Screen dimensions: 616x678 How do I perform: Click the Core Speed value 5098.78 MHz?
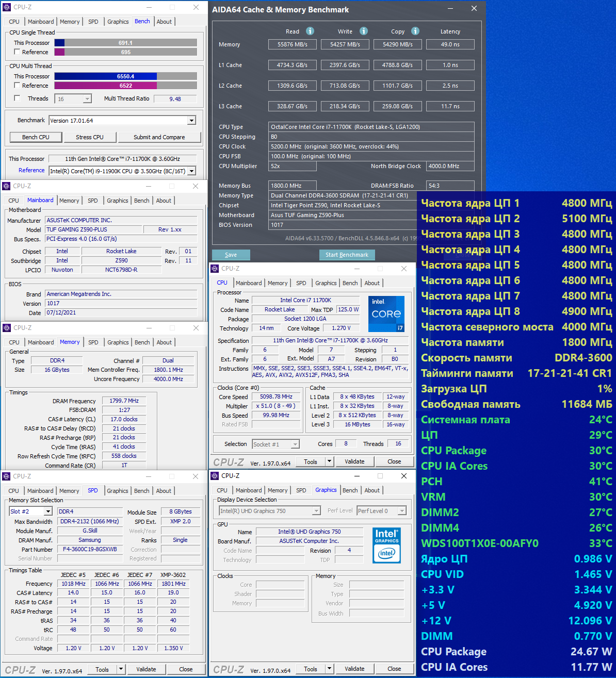(x=276, y=396)
